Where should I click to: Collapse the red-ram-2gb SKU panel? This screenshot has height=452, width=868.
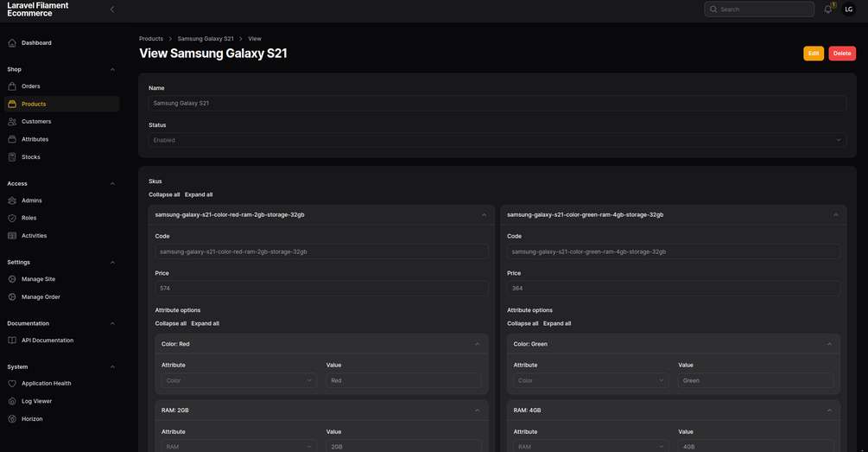click(484, 215)
